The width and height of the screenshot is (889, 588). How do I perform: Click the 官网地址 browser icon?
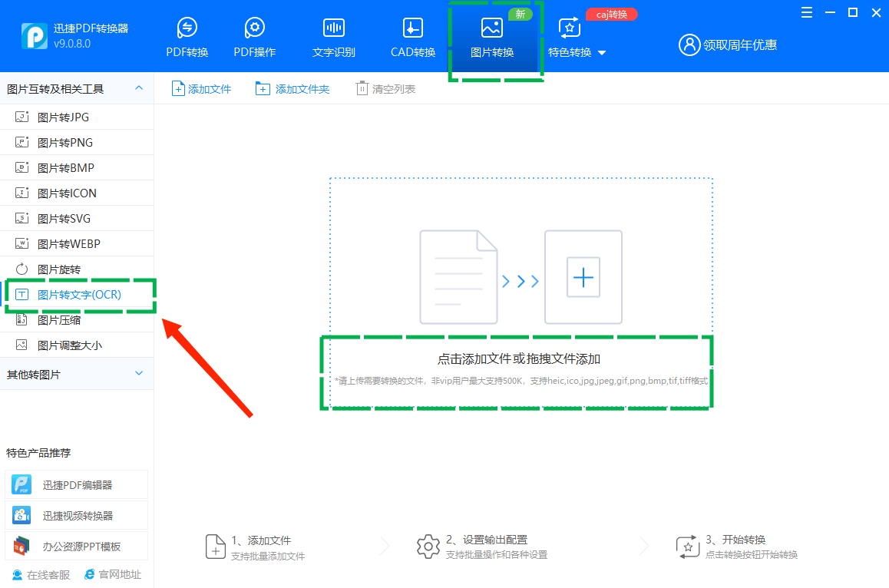click(x=90, y=575)
